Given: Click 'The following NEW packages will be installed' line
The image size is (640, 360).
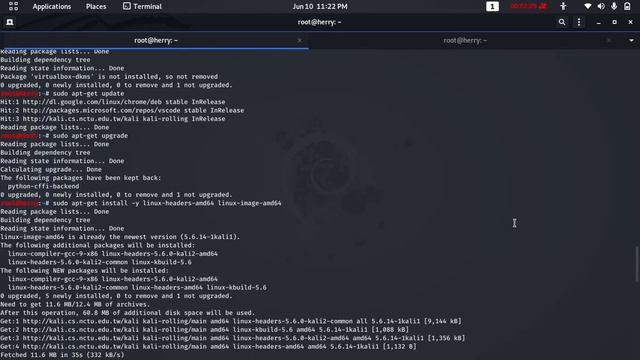Looking at the screenshot, I should (x=84, y=271).
